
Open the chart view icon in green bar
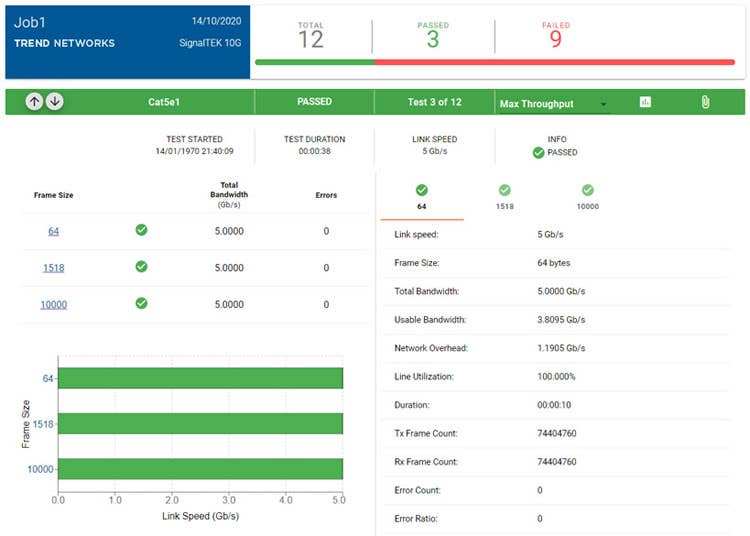tap(645, 102)
